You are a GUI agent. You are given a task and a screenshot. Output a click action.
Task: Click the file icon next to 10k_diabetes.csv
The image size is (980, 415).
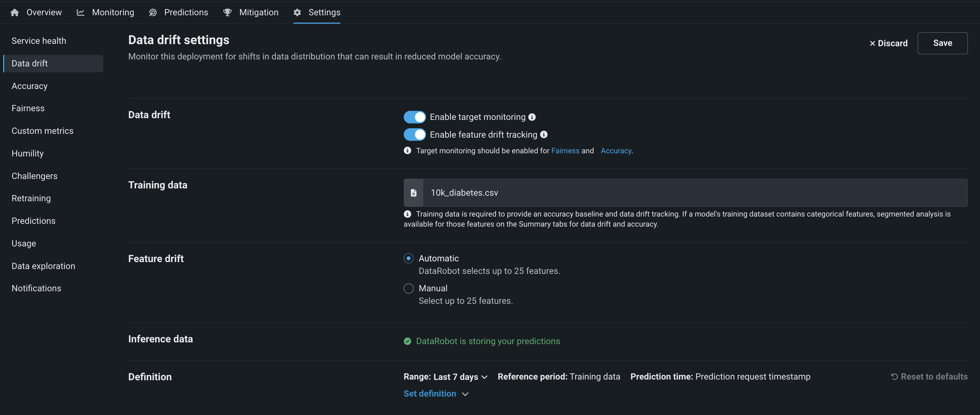[413, 193]
